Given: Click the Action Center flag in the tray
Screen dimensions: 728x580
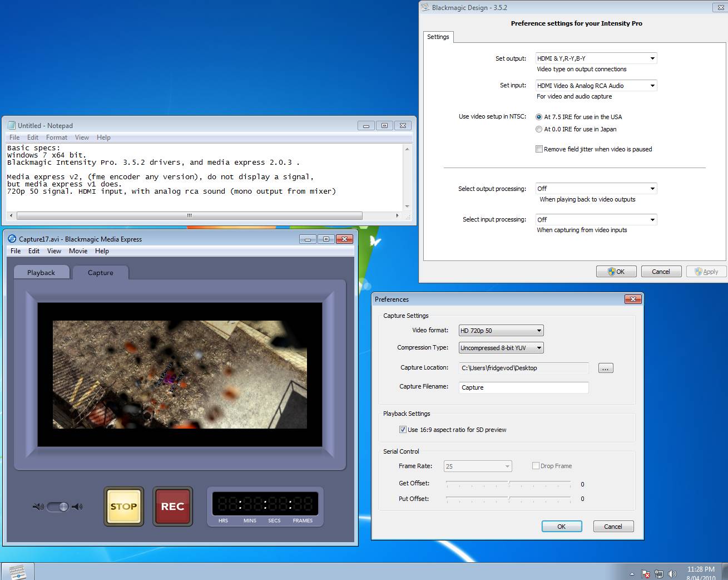Looking at the screenshot, I should coord(646,573).
